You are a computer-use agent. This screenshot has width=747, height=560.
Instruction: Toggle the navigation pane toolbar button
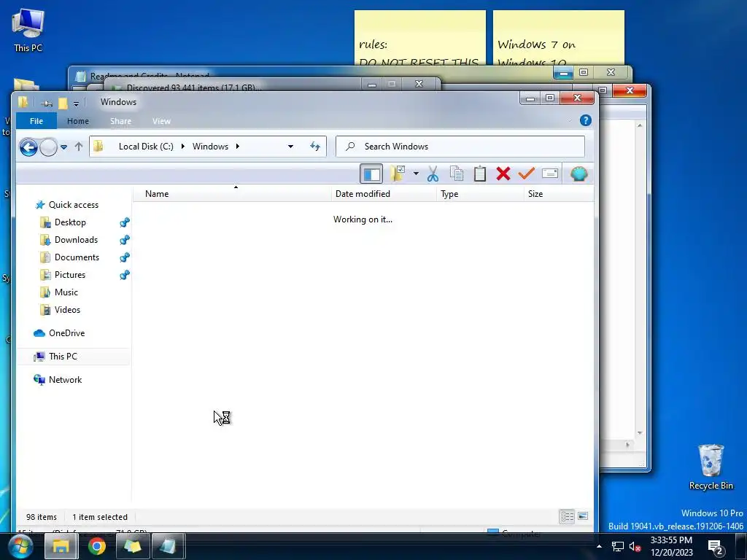371,174
